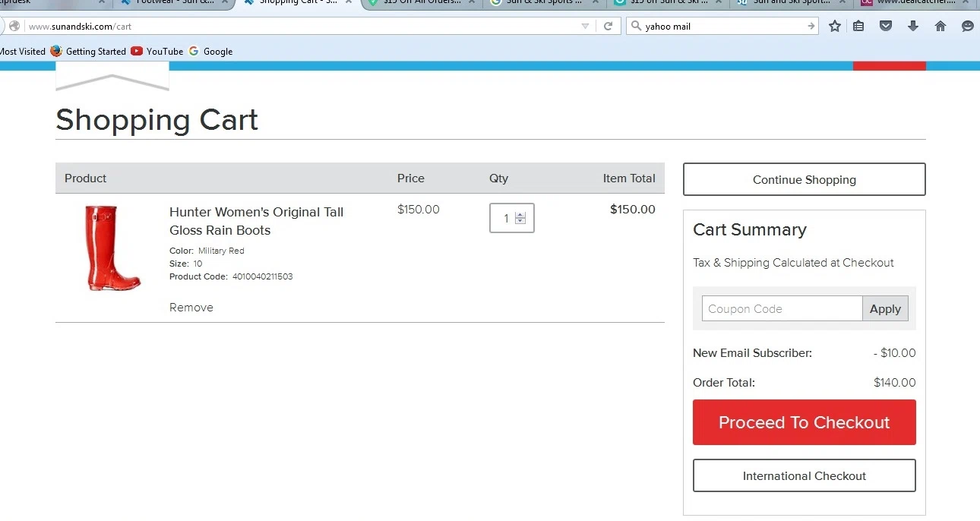Click the Coupon Code input field

[782, 308]
